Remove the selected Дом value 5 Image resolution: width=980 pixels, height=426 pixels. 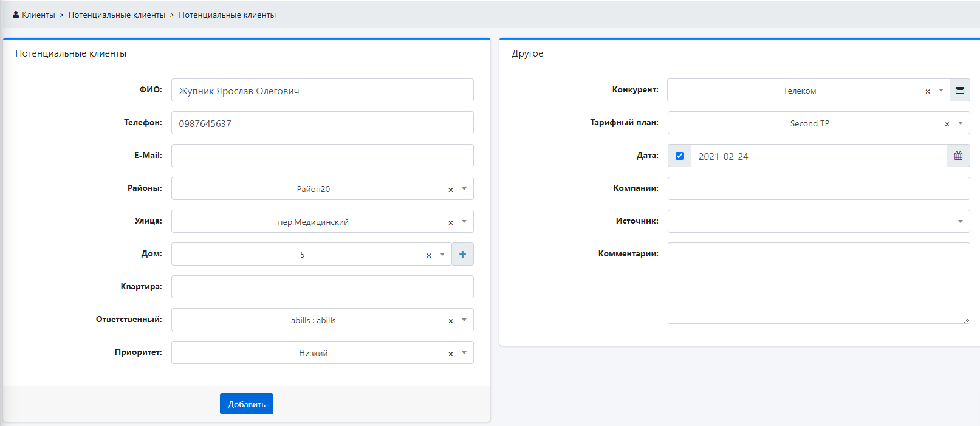(x=428, y=255)
